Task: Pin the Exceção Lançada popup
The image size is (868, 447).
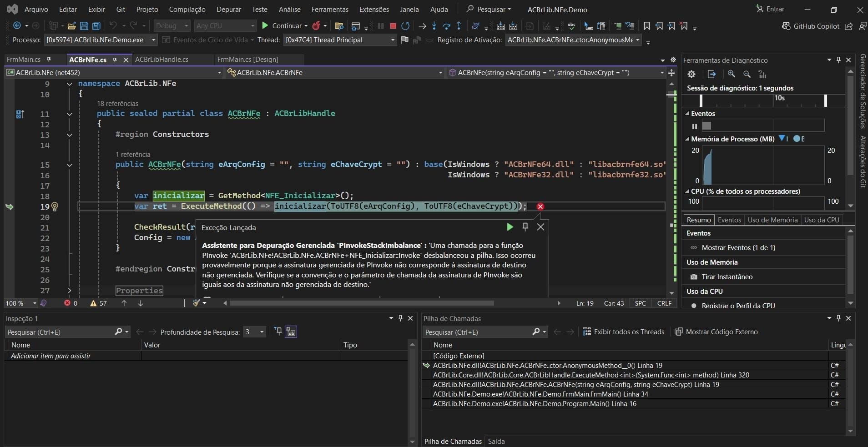Action: point(525,227)
